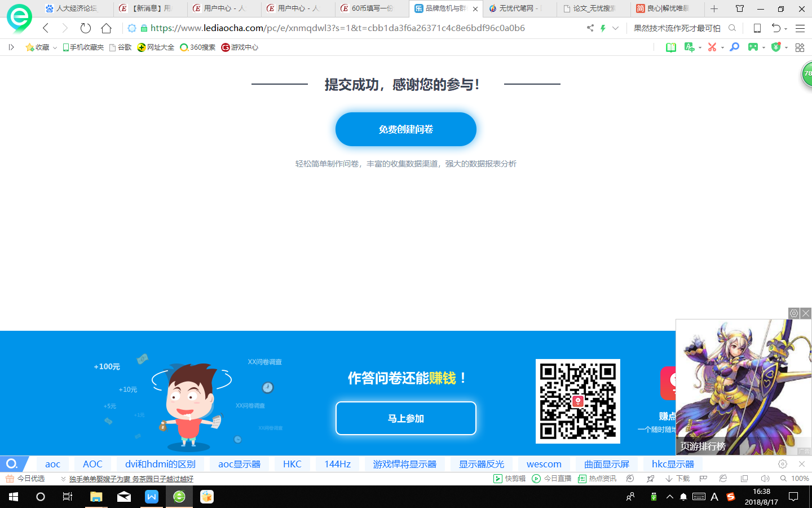This screenshot has width=812, height=508.
Task: Open the Sogou input method tray icon
Action: tap(731, 497)
